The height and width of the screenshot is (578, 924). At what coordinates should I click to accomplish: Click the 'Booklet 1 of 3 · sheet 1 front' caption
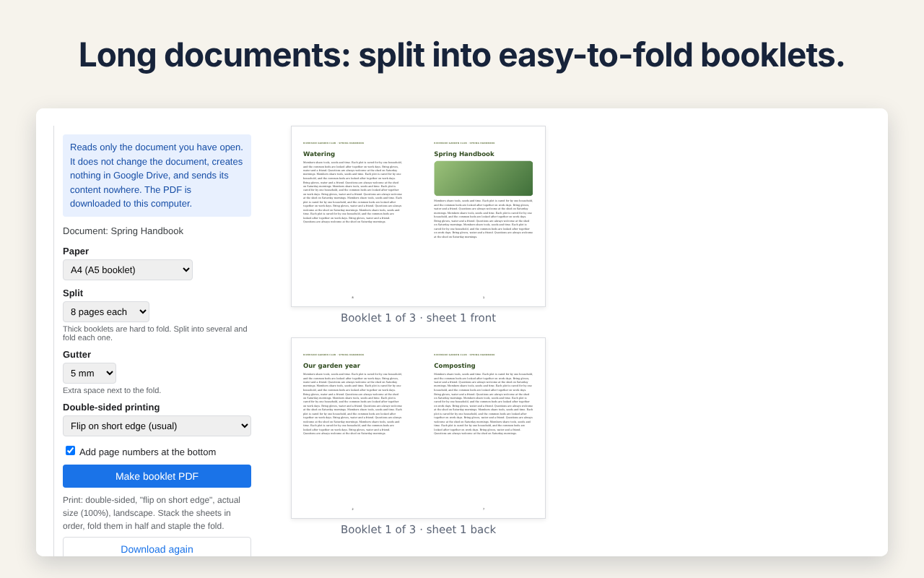[x=418, y=318]
